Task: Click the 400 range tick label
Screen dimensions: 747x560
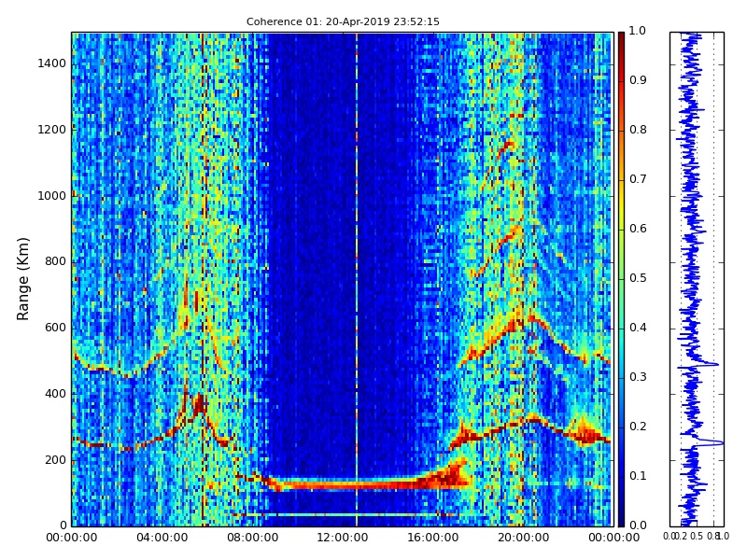Action: [x=55, y=394]
